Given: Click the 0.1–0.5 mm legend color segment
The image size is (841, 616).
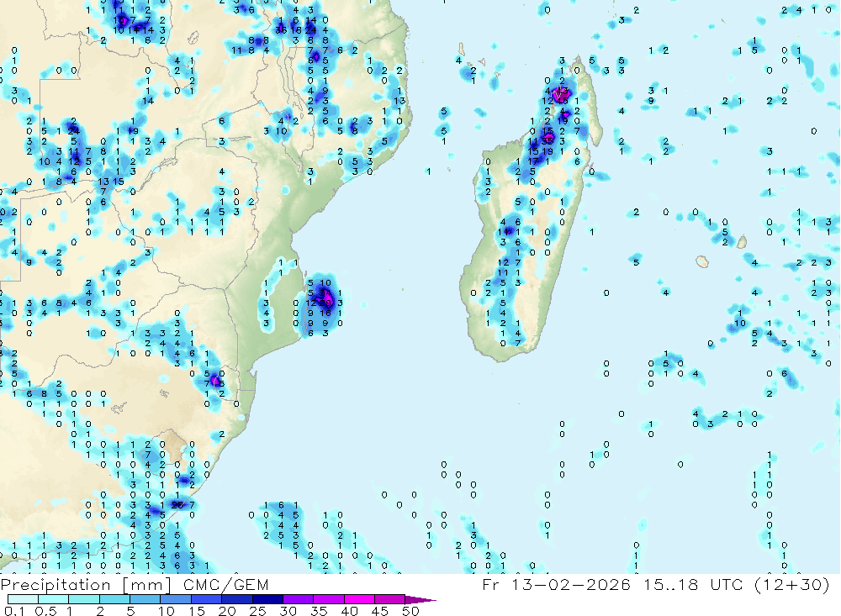Looking at the screenshot, I should click(23, 599).
